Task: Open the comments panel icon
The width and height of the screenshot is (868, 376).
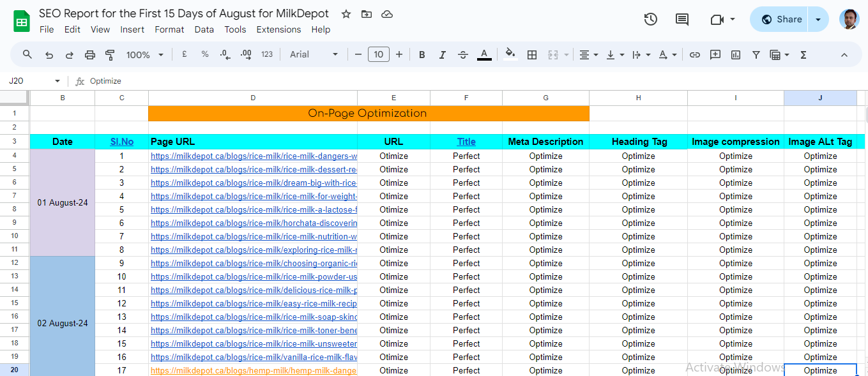Action: (682, 19)
